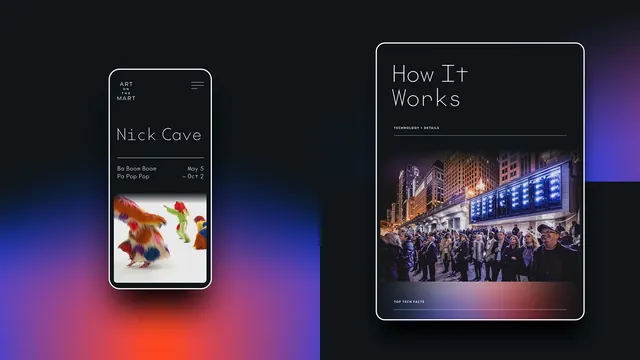Click the May 5 – Oct 2 dates
This screenshot has height=360, width=640.
193,172
